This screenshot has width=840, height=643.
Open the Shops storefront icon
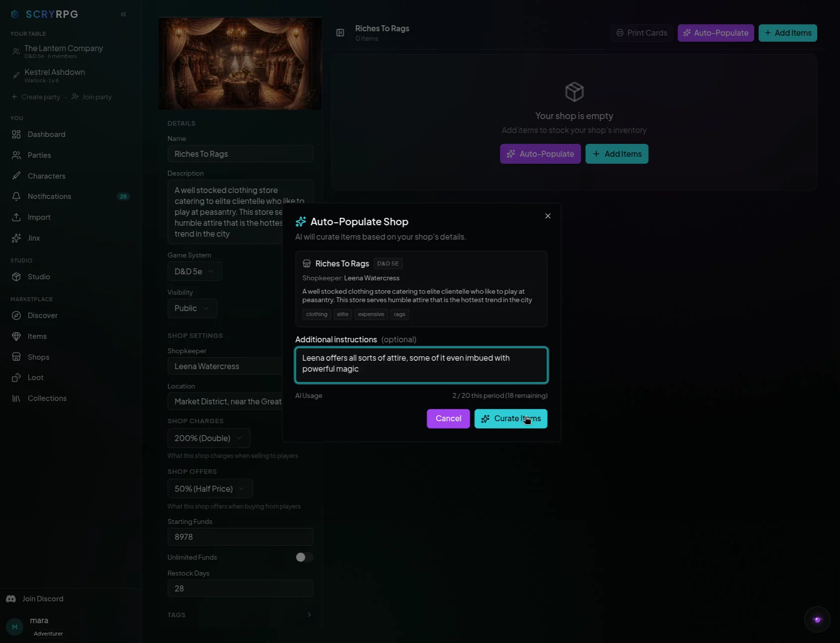click(16, 357)
